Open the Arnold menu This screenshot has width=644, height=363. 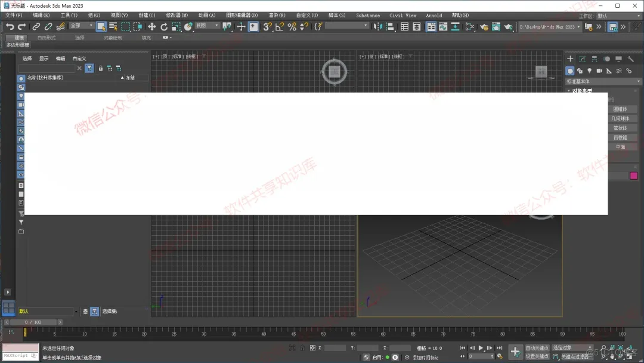tap(434, 15)
